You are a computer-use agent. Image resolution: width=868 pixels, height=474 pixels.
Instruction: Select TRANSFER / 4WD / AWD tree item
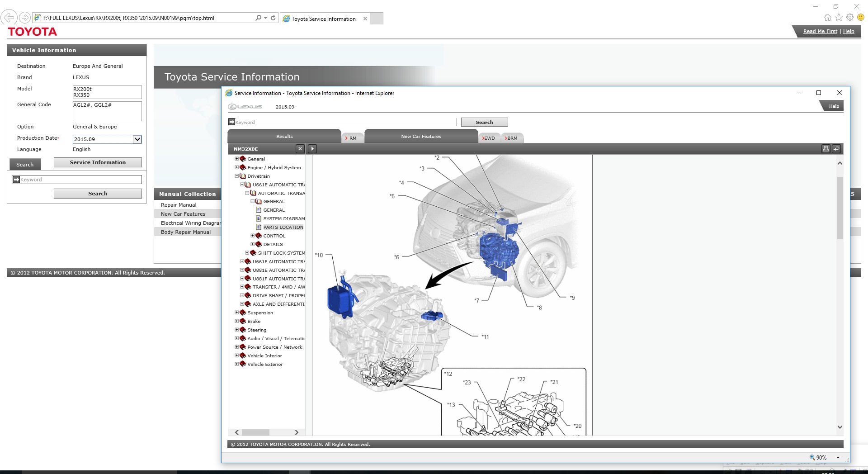tap(278, 287)
